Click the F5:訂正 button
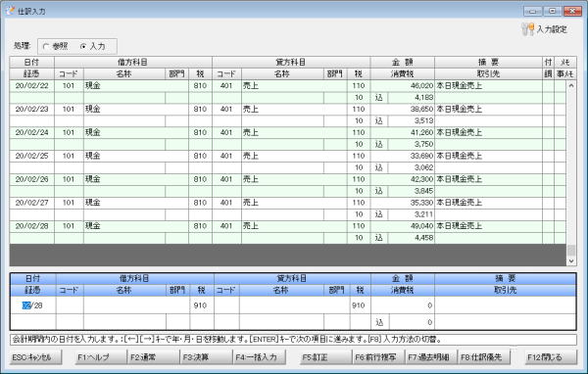588x374 pixels. point(326,357)
